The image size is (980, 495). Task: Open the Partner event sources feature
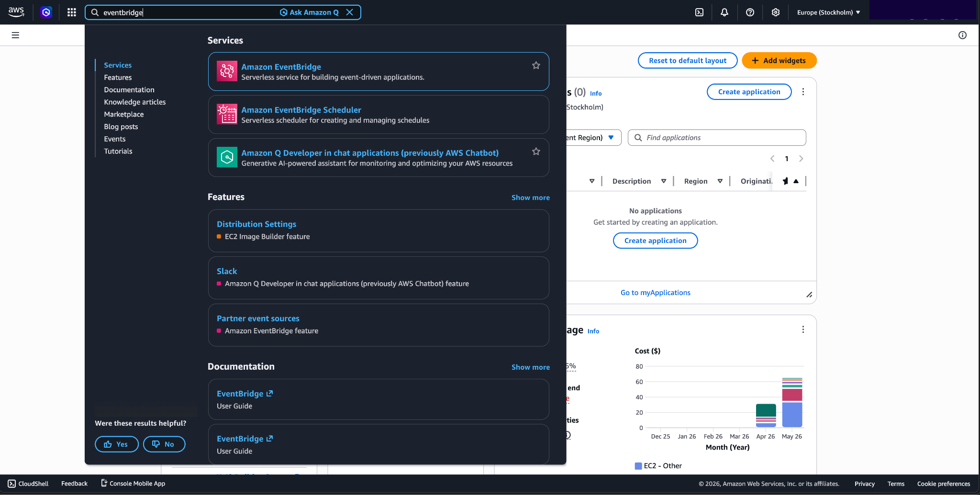pyautogui.click(x=258, y=319)
